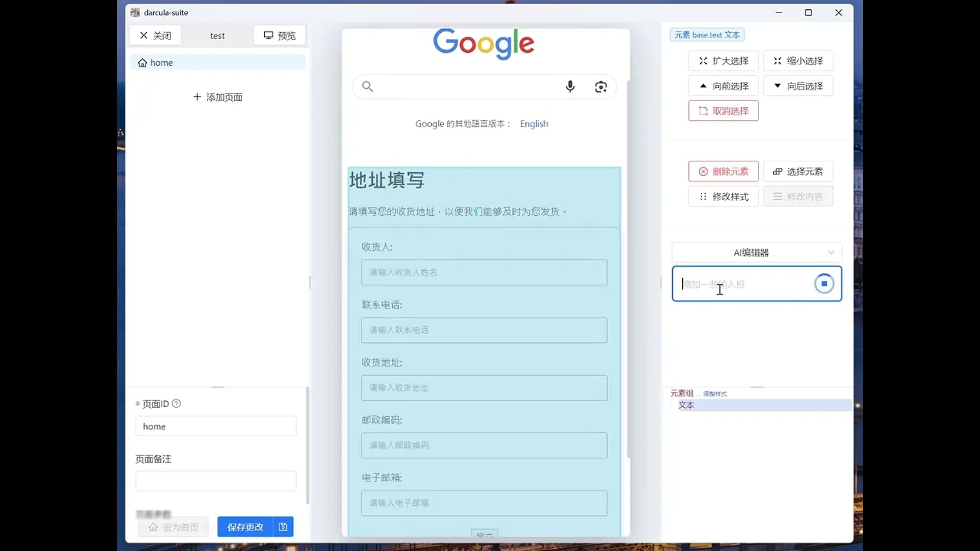Image resolution: width=980 pixels, height=551 pixels.
Task: Click the 页面ID input containing home
Action: pyautogui.click(x=216, y=426)
